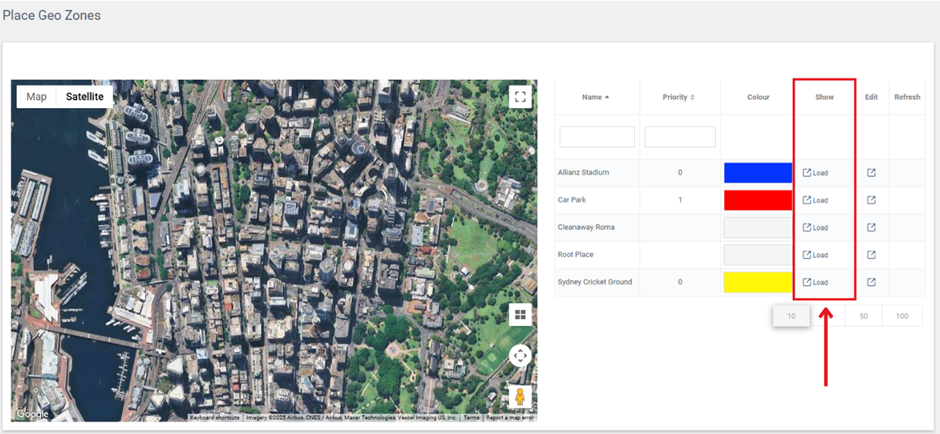Open edit icon for Allianz Stadium

tap(871, 173)
